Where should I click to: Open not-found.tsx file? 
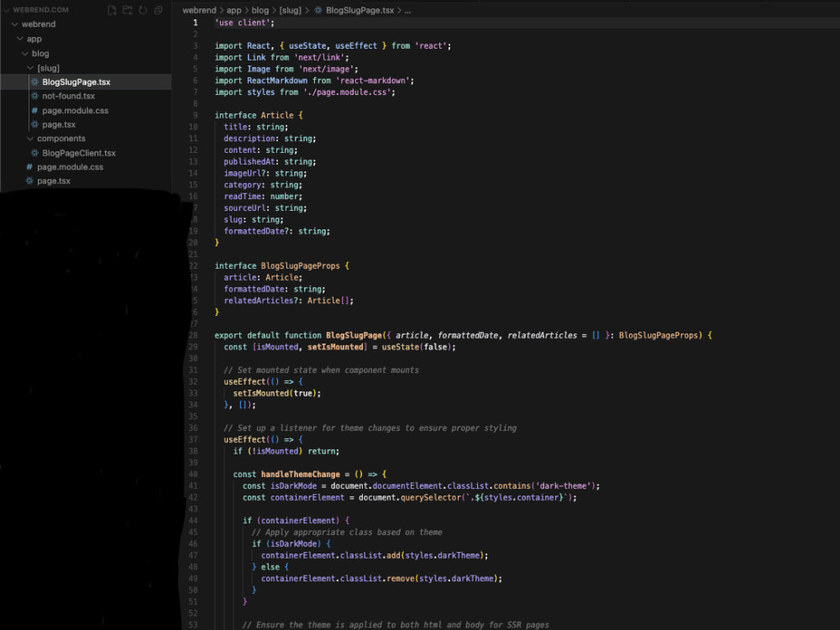coord(69,96)
